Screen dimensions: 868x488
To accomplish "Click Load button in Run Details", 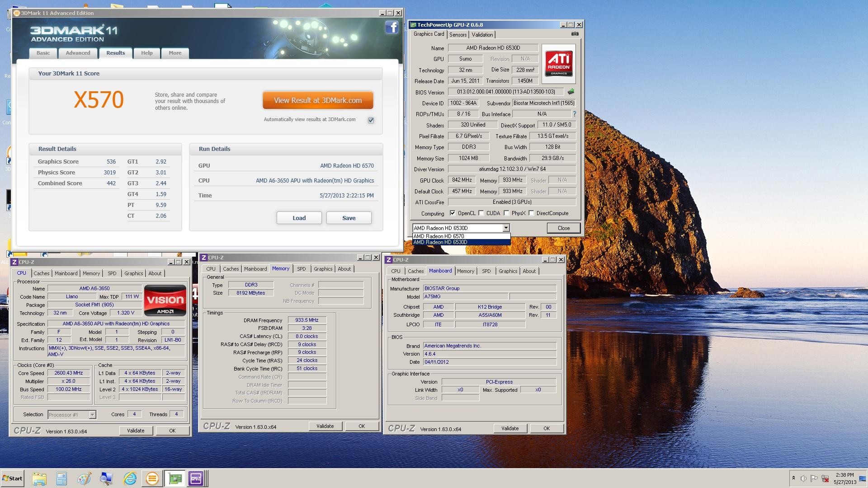I will [x=299, y=218].
